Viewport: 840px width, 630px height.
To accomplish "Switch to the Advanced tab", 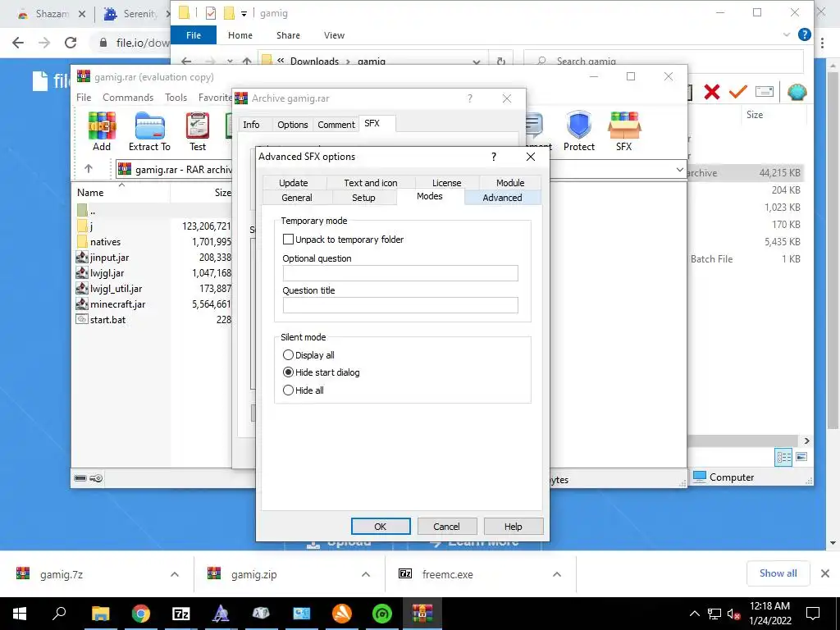I will pyautogui.click(x=503, y=198).
